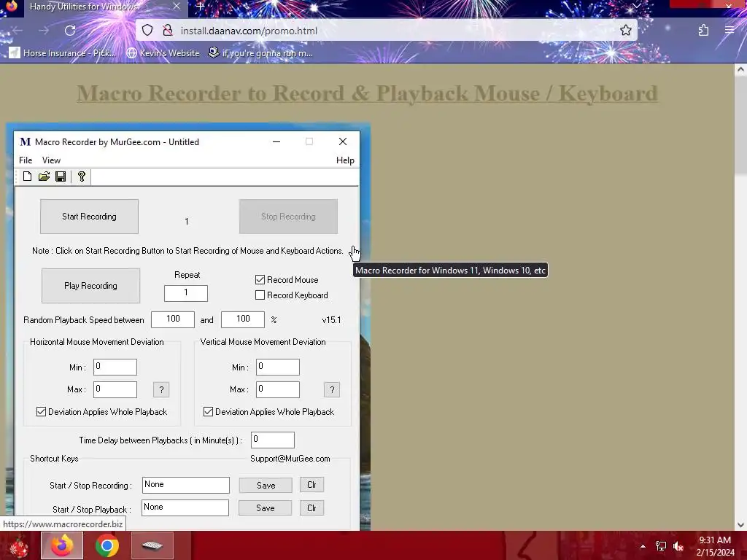Open the View menu in Macro Recorder
This screenshot has width=747, height=560.
(52, 160)
